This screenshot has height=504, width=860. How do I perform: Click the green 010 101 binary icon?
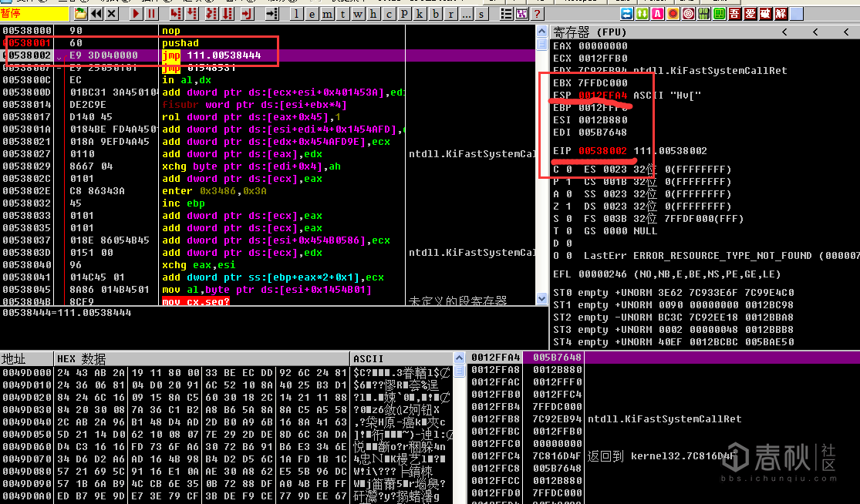tap(703, 13)
